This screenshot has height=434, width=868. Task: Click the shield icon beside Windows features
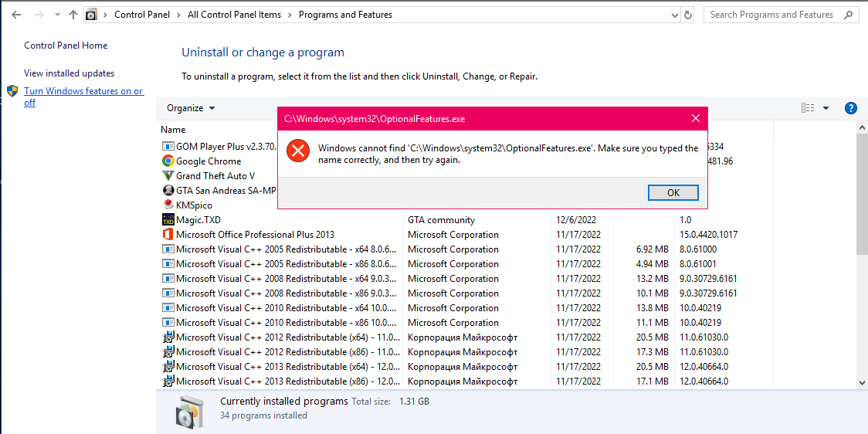(12, 91)
